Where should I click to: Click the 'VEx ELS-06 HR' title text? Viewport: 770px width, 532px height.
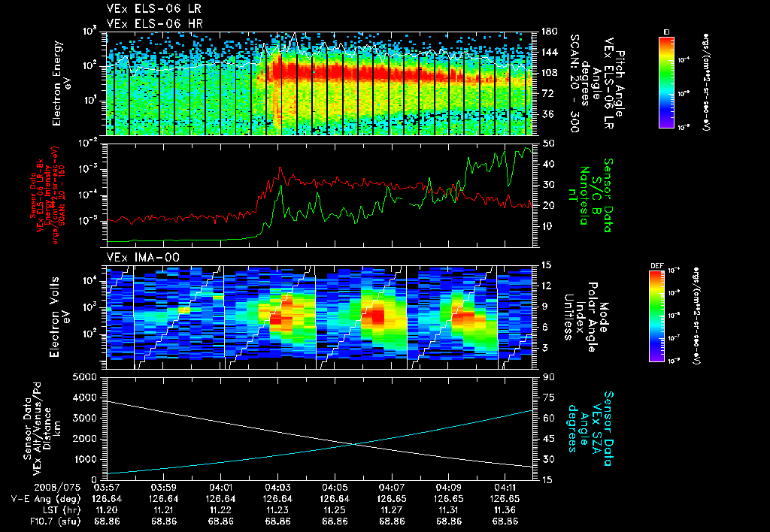tap(155, 23)
